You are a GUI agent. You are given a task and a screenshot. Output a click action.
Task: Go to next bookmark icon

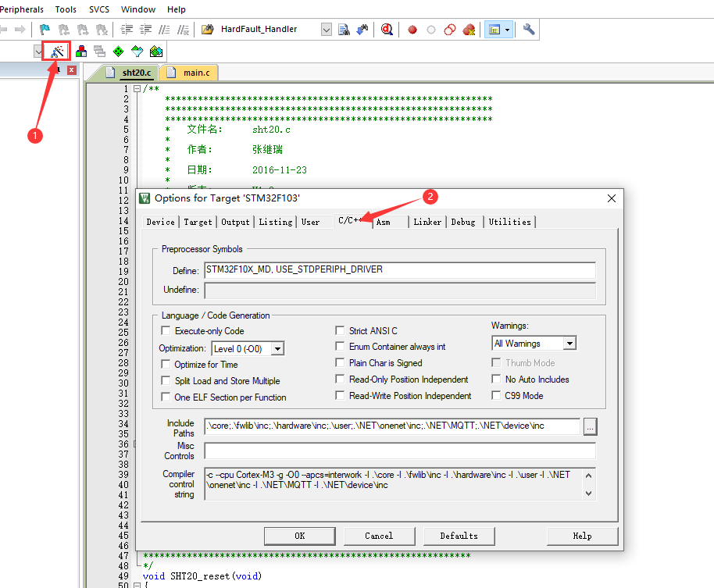click(x=83, y=30)
